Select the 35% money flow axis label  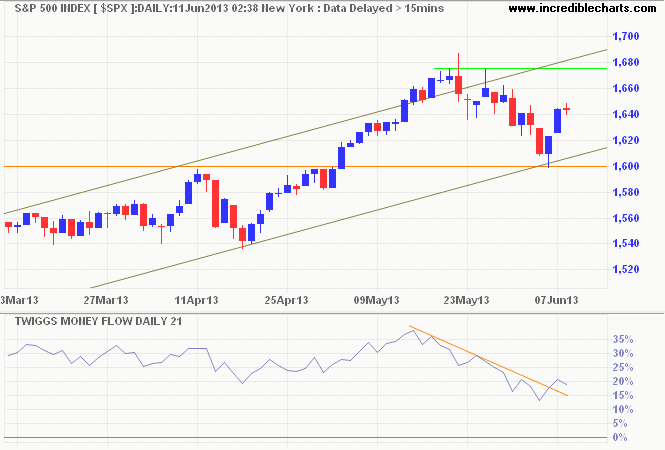coord(623,339)
